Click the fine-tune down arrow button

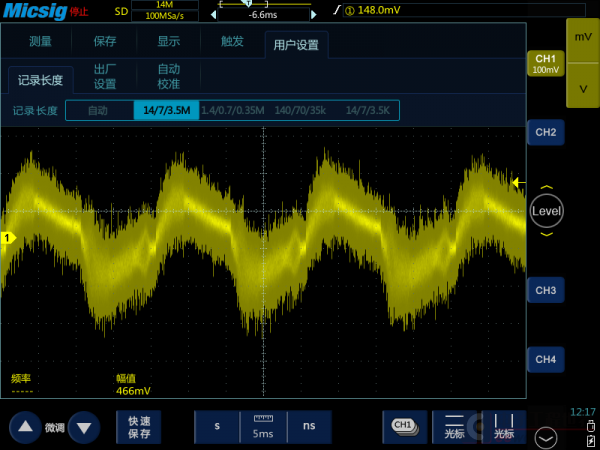[x=84, y=427]
